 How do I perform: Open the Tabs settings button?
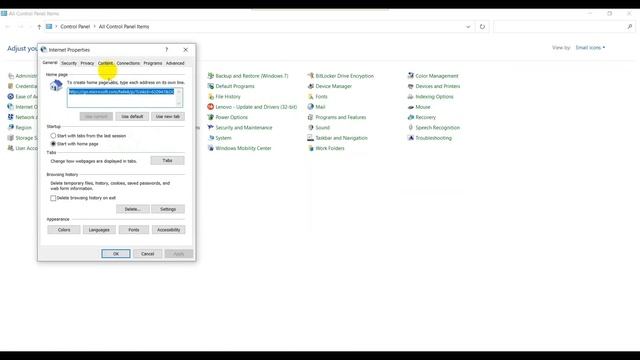(x=167, y=160)
